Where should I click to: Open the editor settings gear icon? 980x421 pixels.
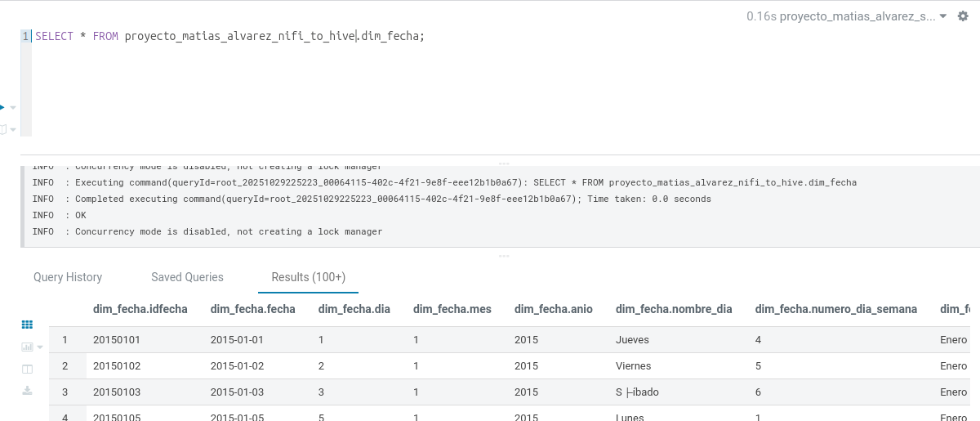click(x=963, y=16)
